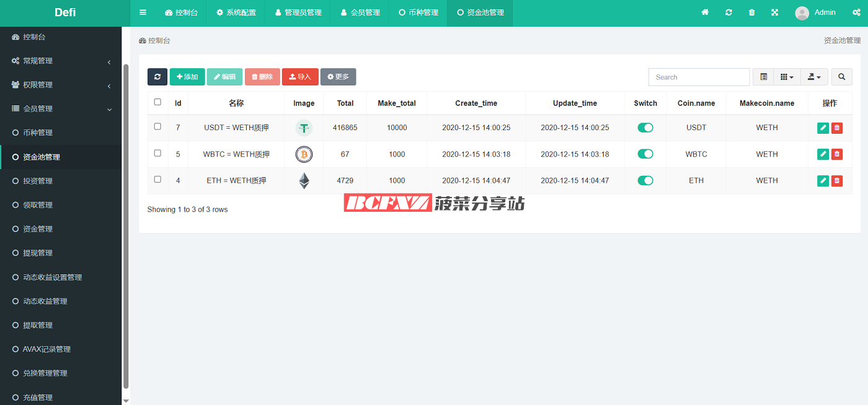Click the fullscreen icon in top bar
This screenshot has height=405, width=868.
tap(774, 12)
